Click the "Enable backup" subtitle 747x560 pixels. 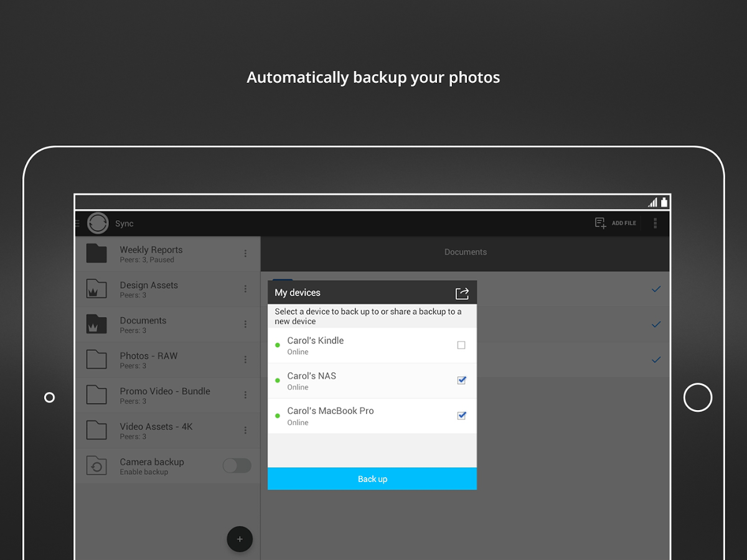(x=144, y=472)
